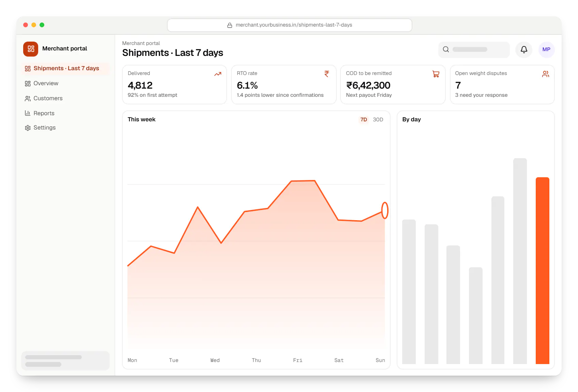
Task: Select the orange bar in By day chart
Action: click(x=543, y=271)
